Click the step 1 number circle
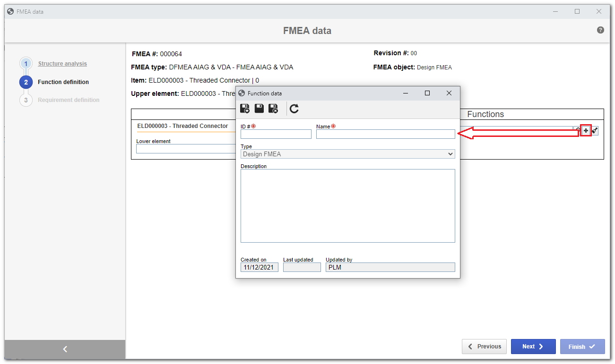The image size is (615, 364). pos(26,64)
